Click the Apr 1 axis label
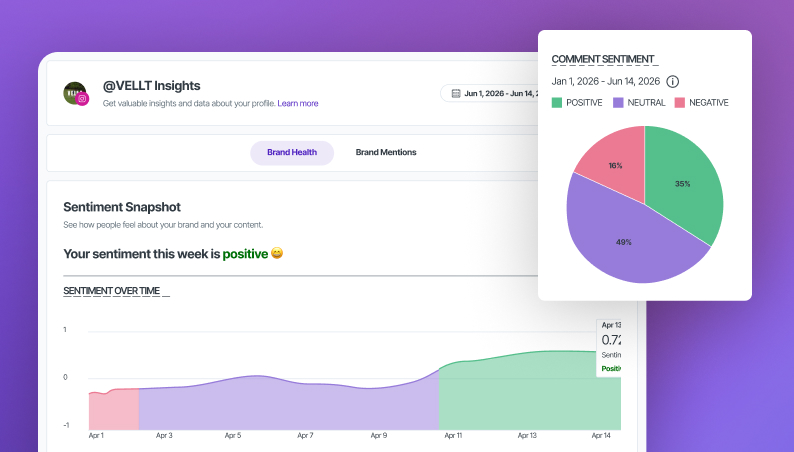 pyautogui.click(x=96, y=435)
